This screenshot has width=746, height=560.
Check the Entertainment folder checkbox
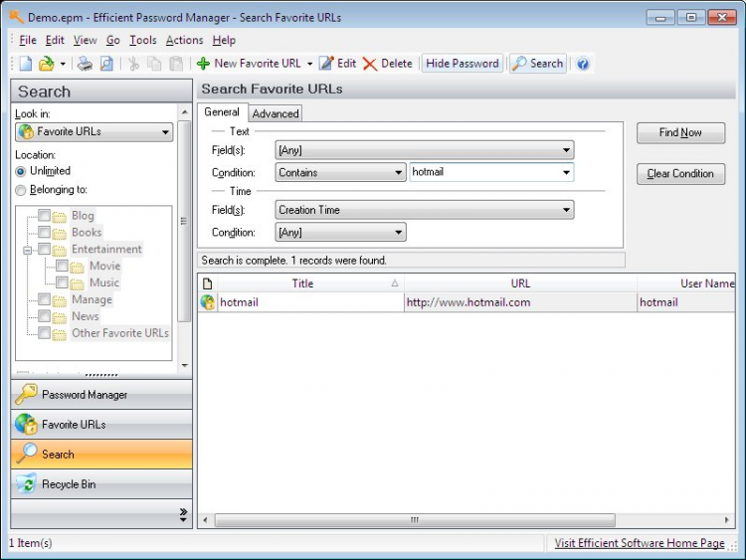[44, 249]
